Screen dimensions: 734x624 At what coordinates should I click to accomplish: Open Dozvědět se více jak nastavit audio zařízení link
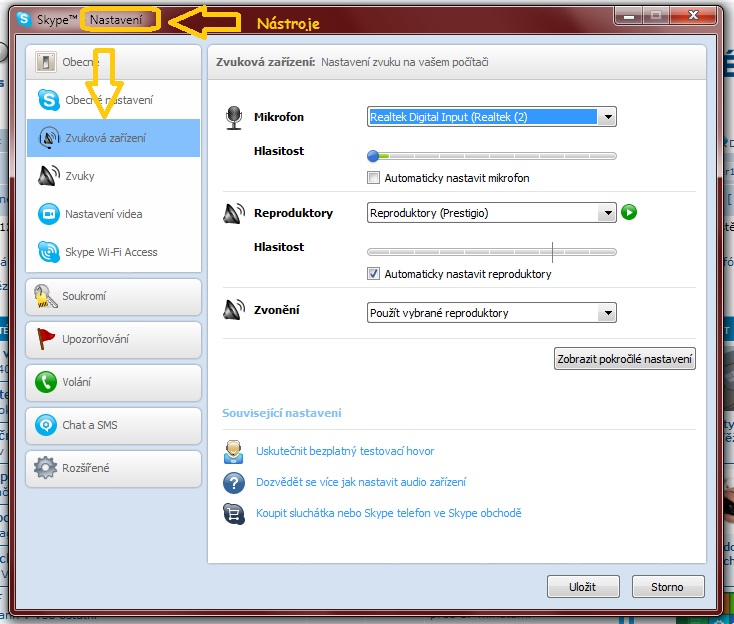361,482
